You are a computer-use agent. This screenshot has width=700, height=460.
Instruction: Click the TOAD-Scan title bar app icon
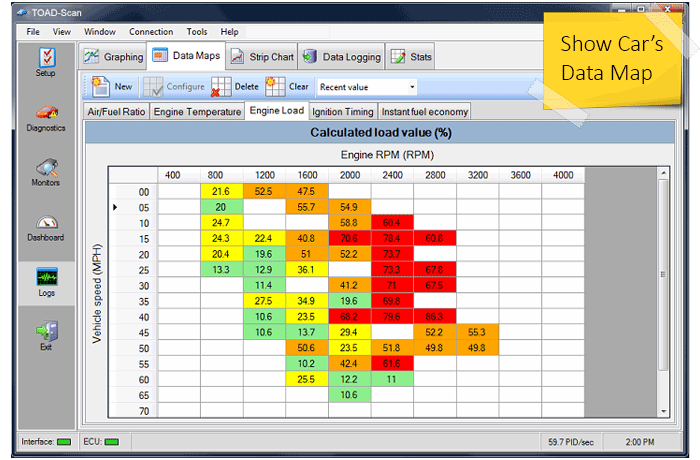(22, 13)
